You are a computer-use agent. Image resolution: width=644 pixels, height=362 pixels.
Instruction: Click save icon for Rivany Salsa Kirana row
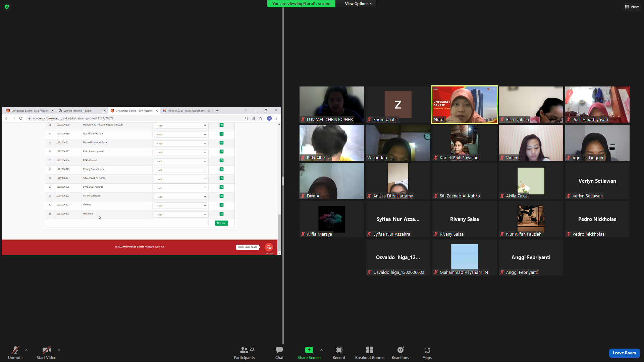(x=221, y=169)
